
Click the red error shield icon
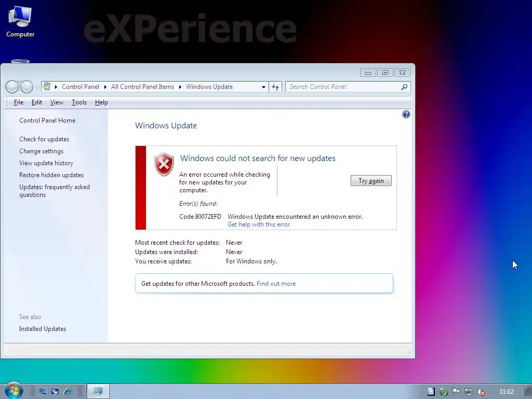click(x=164, y=164)
